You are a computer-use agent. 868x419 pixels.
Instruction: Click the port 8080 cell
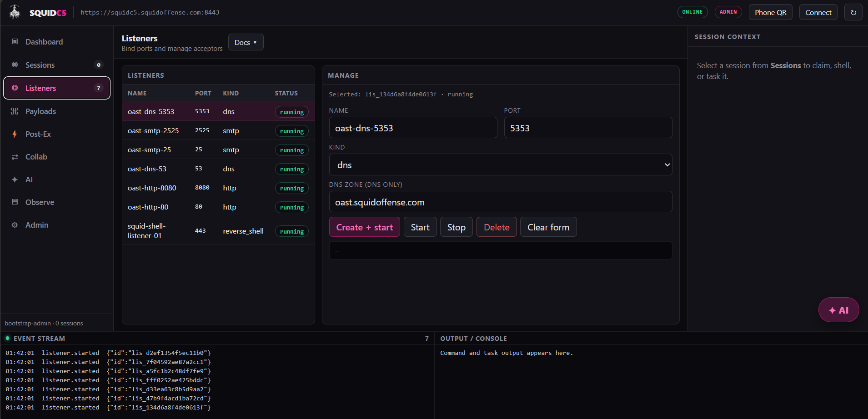[x=202, y=188]
